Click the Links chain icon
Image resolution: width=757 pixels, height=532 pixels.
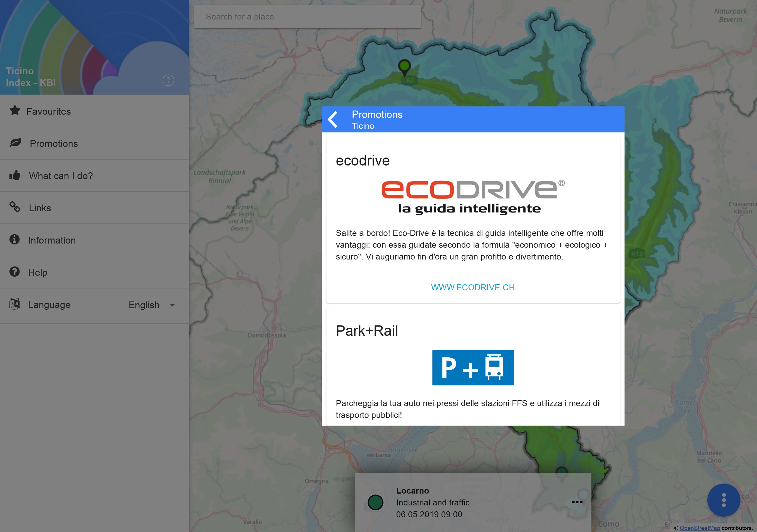pos(15,207)
